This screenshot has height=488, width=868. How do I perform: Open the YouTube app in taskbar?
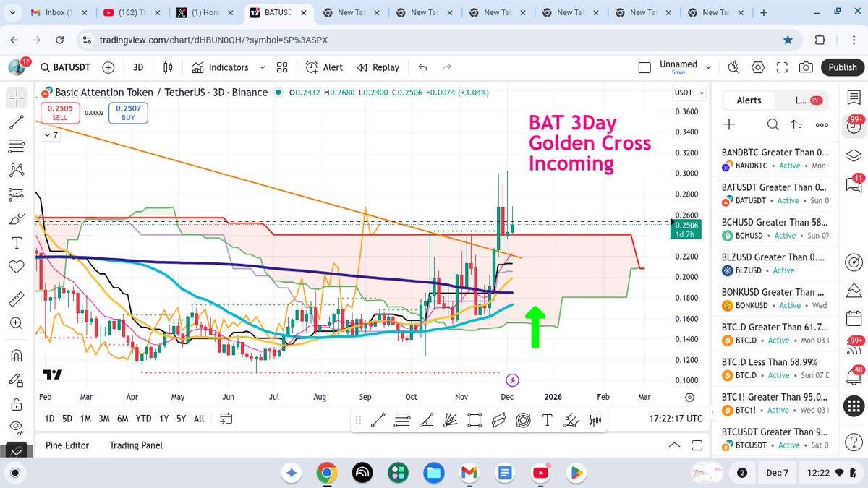(540, 472)
